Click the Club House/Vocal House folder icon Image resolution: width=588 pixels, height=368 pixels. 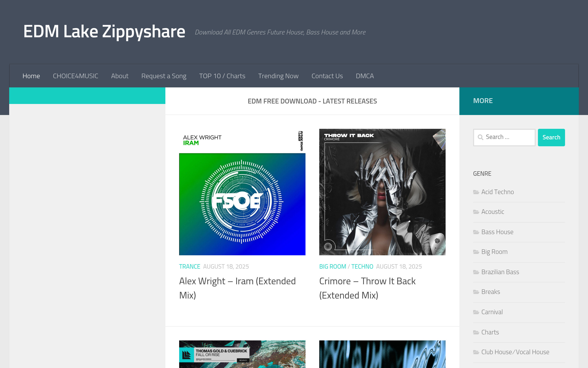[x=476, y=352]
